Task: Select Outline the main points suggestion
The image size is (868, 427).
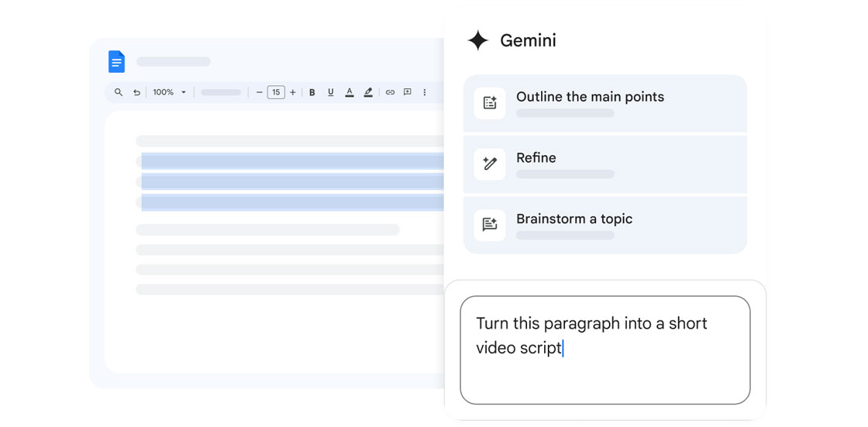Action: click(605, 104)
